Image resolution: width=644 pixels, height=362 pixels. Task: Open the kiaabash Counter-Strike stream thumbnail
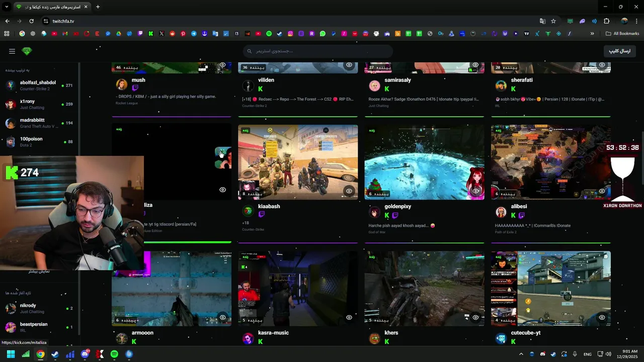tap(298, 162)
